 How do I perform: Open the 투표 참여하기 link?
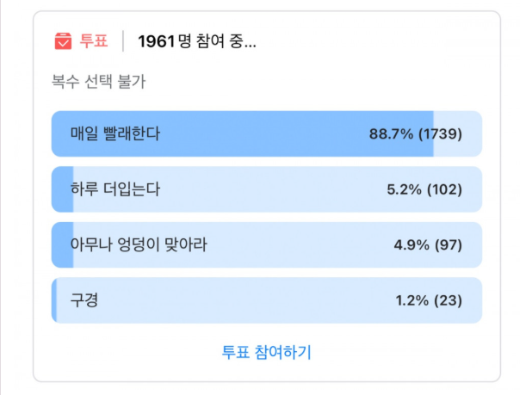tap(267, 351)
